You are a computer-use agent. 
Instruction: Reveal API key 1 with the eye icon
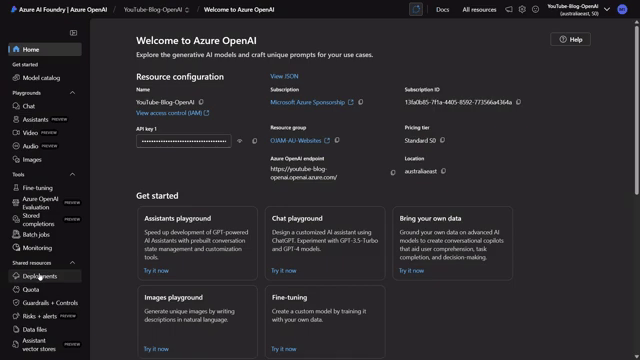(x=240, y=141)
